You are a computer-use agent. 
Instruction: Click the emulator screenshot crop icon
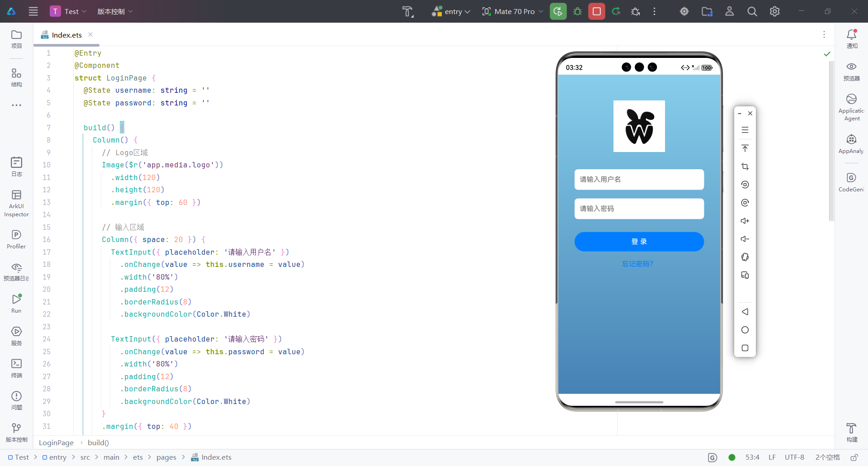click(745, 166)
